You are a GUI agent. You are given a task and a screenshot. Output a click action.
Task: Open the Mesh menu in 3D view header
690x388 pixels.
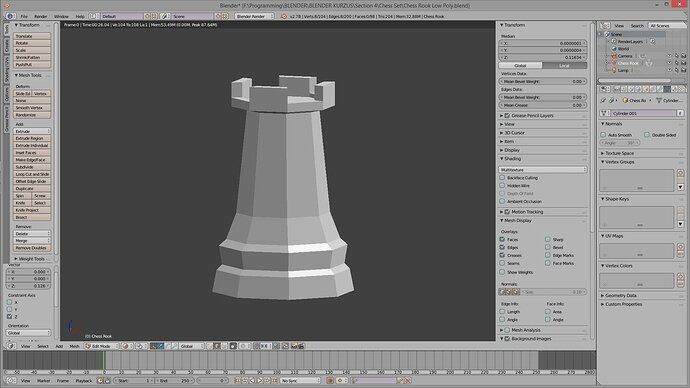[x=74, y=346]
